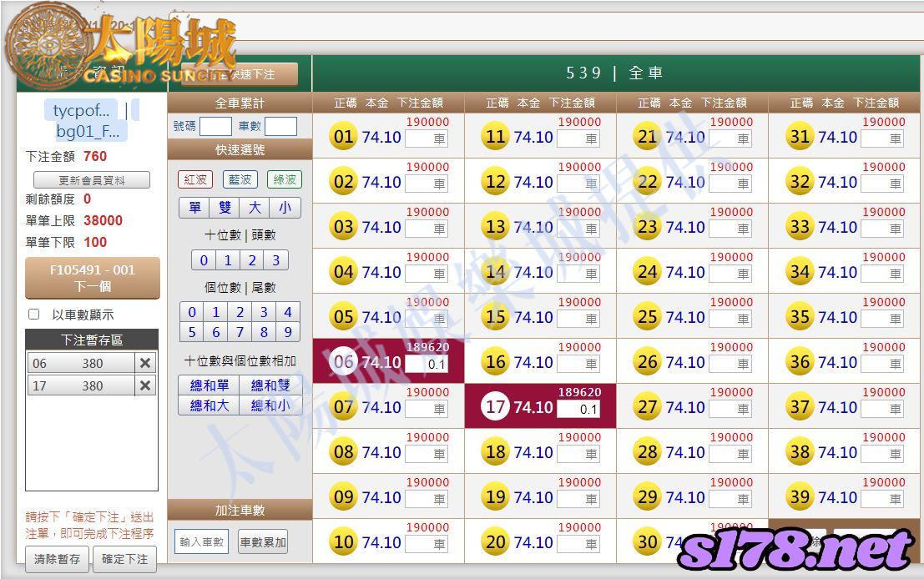Select yellow number ball 18

click(496, 452)
